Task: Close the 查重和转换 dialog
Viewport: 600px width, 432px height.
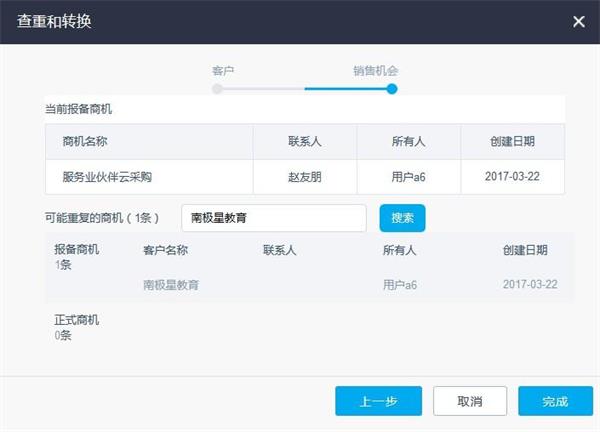Action: 579,21
